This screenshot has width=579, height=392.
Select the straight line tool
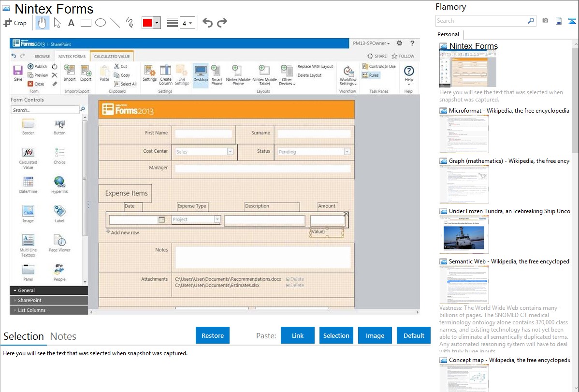tap(115, 23)
